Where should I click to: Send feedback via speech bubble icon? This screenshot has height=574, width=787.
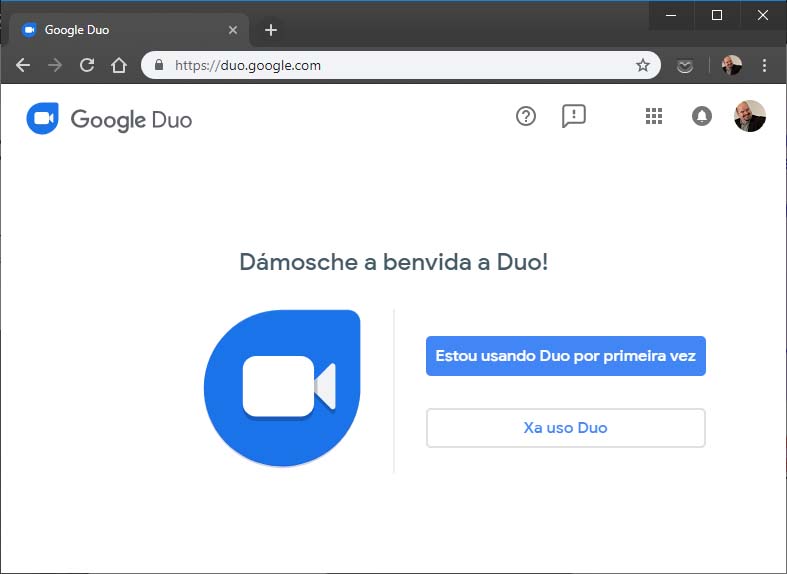[574, 116]
